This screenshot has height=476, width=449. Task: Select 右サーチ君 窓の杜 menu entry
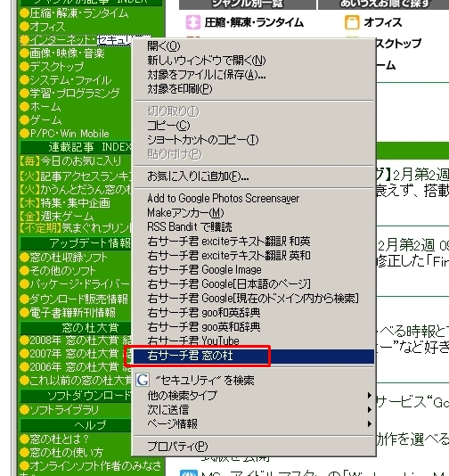(254, 356)
